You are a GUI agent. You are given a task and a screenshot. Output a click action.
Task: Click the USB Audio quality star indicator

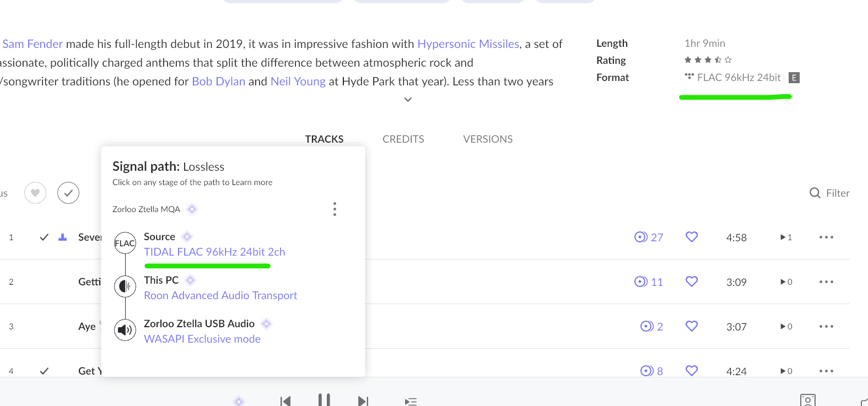[266, 324]
